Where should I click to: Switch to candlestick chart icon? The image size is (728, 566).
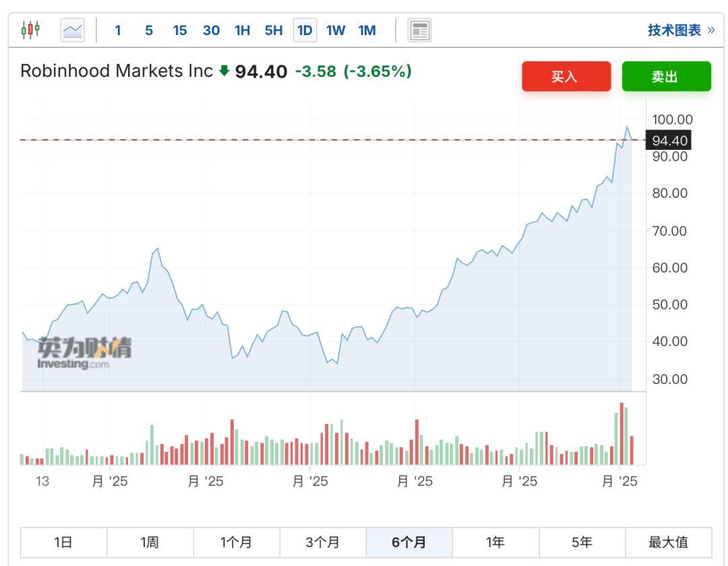(x=30, y=30)
